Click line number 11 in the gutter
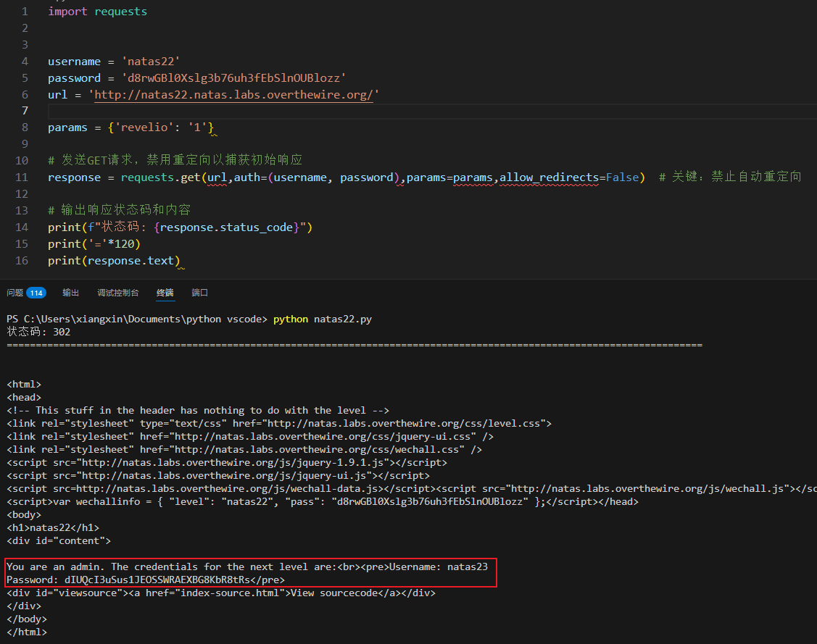 [21, 177]
